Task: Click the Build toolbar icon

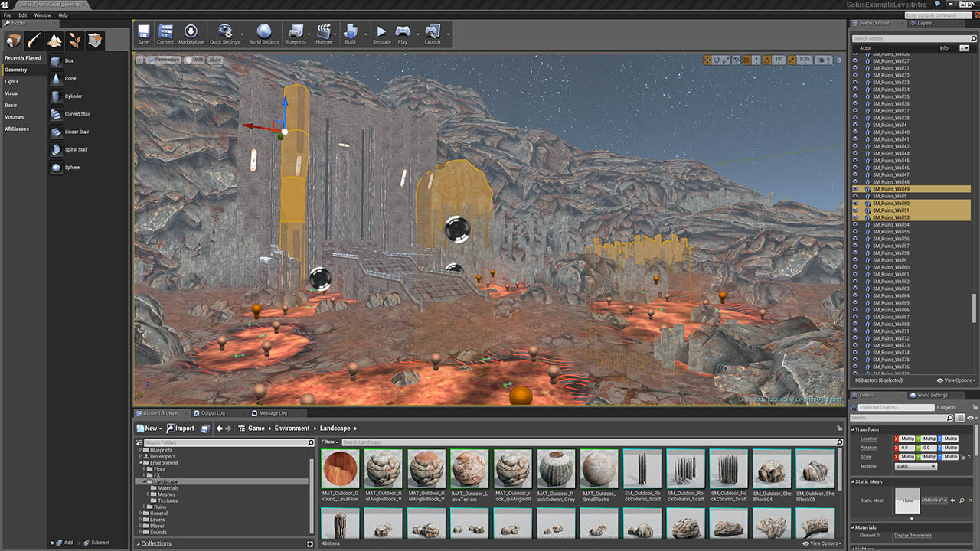Action: click(350, 34)
